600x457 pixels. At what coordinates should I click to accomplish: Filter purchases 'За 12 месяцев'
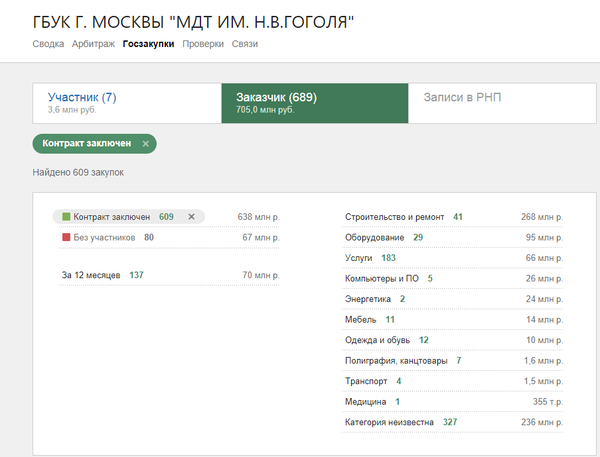tap(91, 274)
